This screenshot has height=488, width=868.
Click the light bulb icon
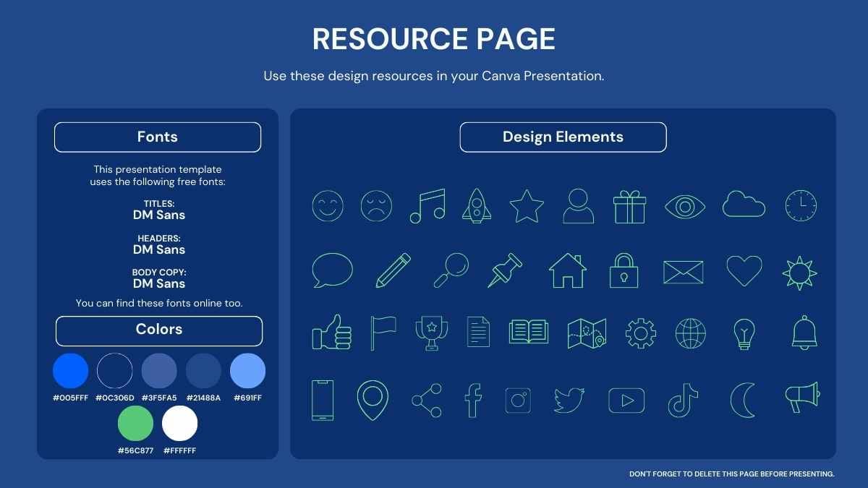pyautogui.click(x=744, y=334)
